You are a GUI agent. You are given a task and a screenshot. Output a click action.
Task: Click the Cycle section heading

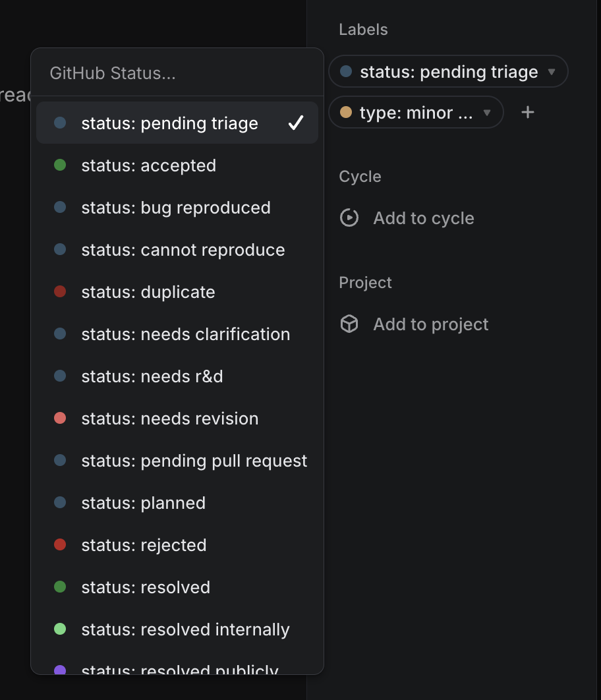click(x=360, y=177)
